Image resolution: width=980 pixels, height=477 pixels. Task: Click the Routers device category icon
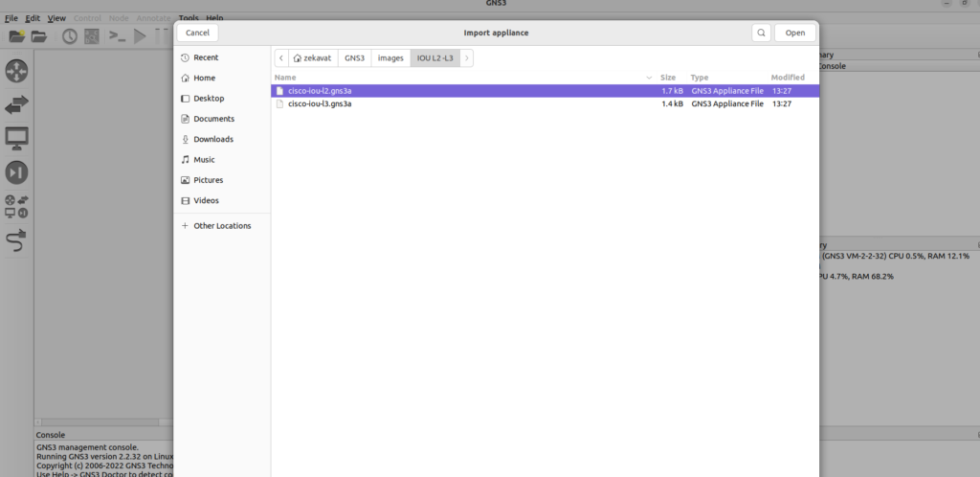tap(17, 71)
